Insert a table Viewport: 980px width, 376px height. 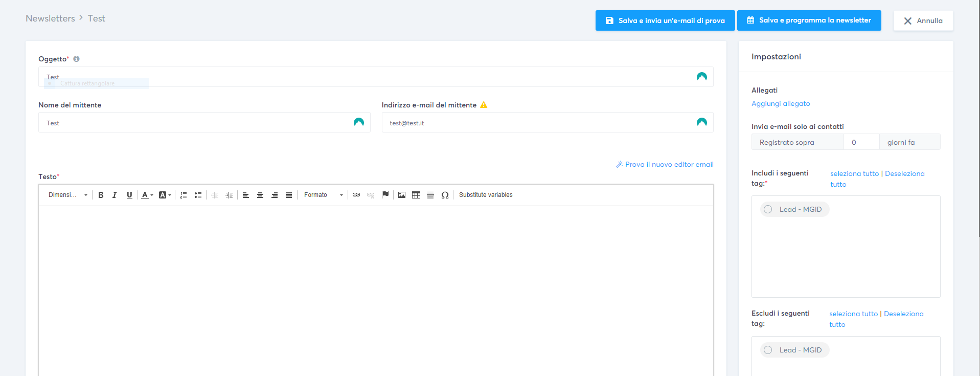pos(416,195)
